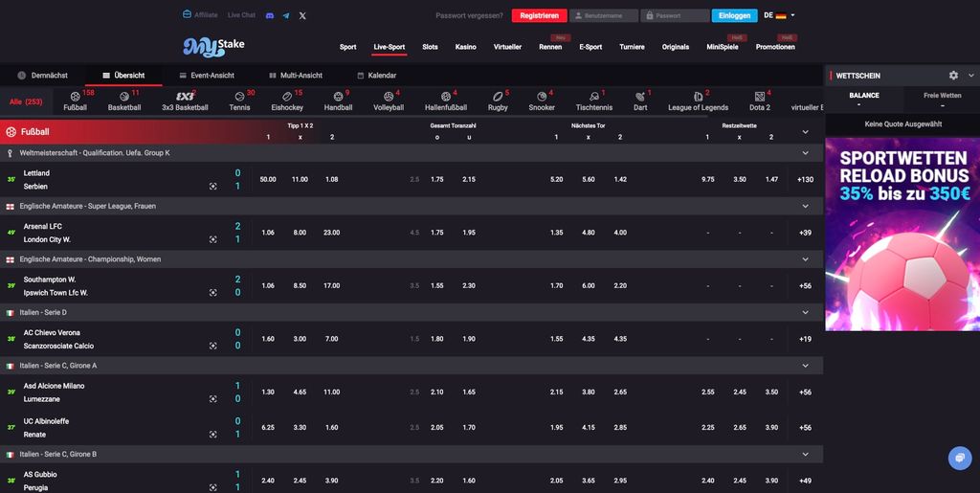Select Handball sport icon filter

[338, 101]
